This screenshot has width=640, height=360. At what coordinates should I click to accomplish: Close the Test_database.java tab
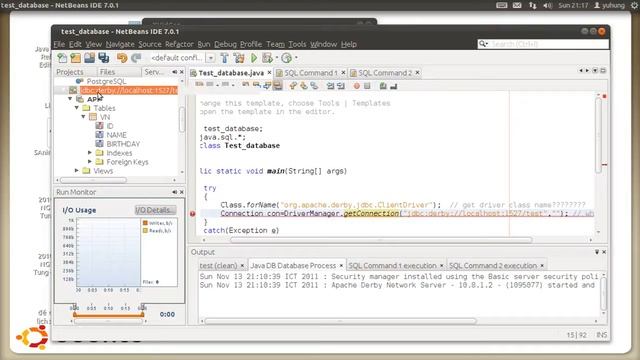tap(269, 73)
